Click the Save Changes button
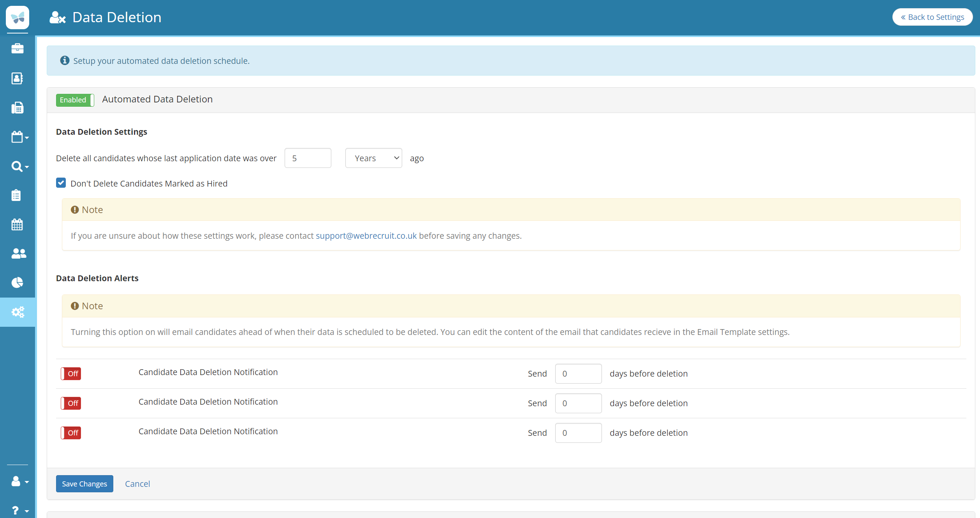 click(84, 484)
